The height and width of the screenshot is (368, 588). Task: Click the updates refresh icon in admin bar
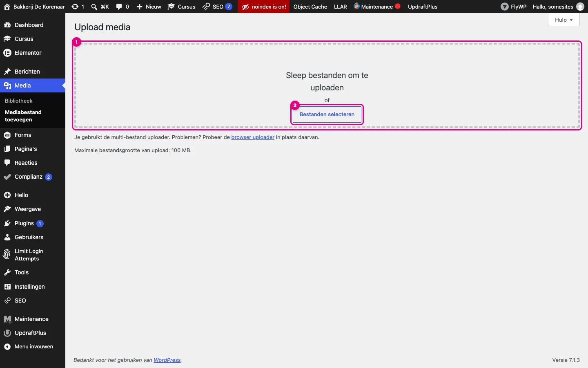tap(75, 7)
